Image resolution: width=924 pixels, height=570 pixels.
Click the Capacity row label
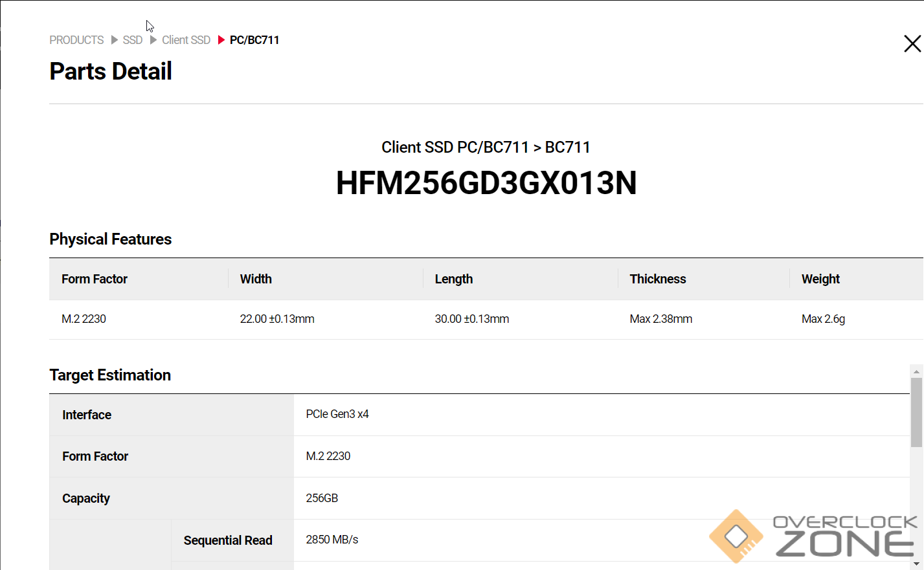click(86, 498)
